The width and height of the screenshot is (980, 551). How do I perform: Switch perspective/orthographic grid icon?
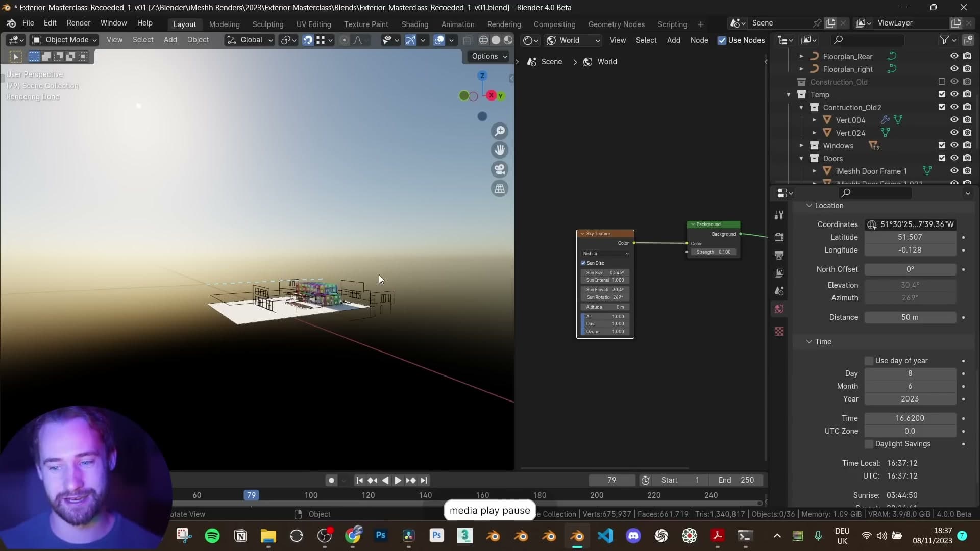[500, 189]
